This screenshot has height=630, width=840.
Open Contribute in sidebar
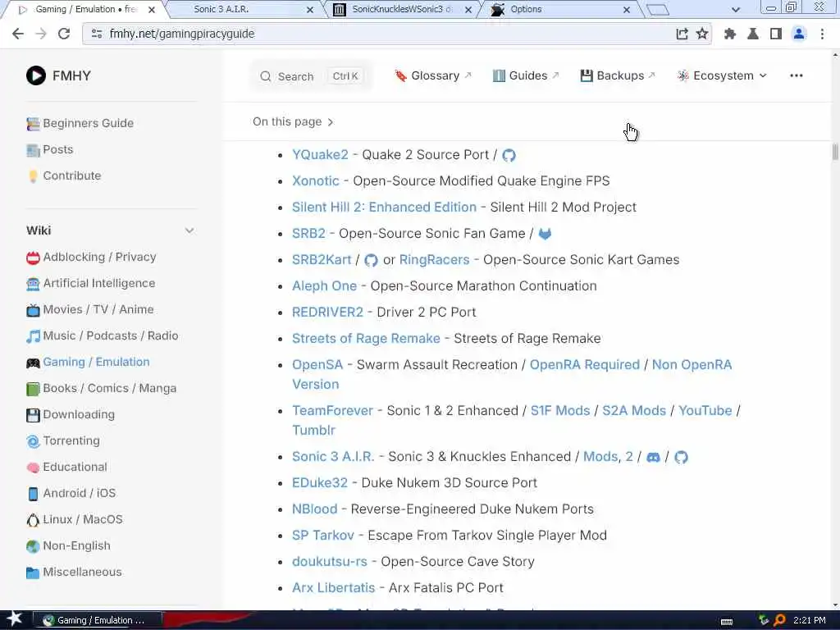coord(64,176)
